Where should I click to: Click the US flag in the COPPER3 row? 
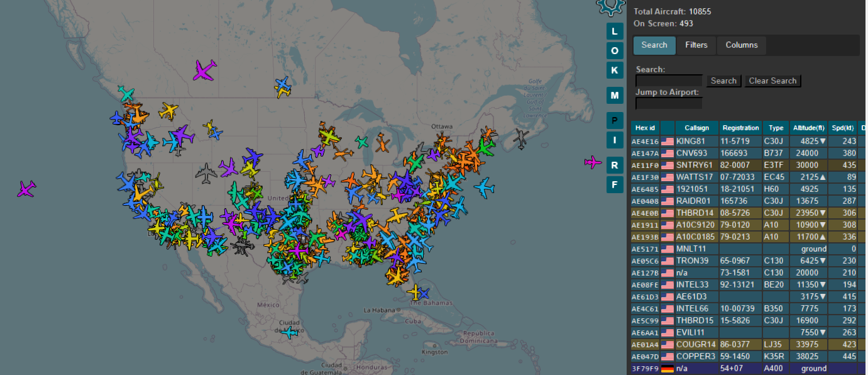tap(667, 356)
